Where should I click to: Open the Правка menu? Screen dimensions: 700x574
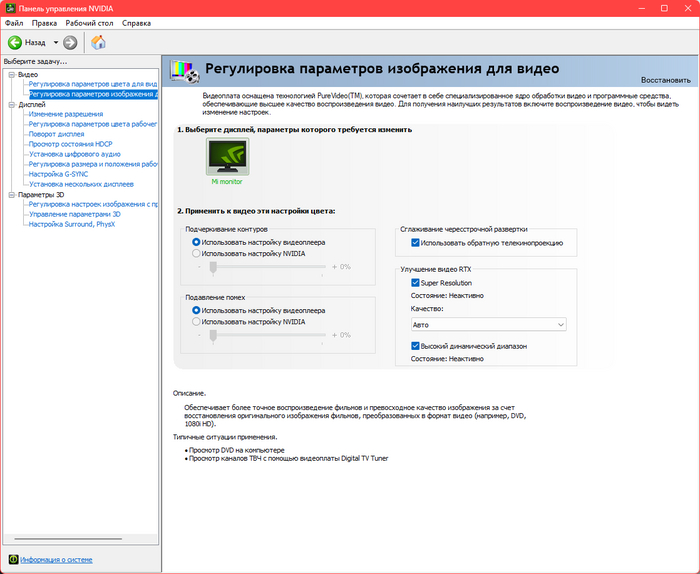[44, 23]
